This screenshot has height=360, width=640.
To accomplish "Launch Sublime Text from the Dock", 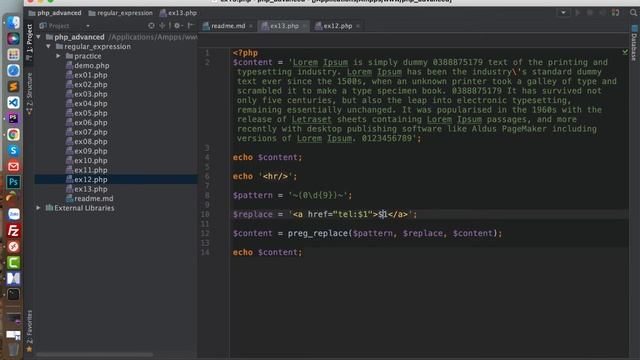I will [x=13, y=86].
